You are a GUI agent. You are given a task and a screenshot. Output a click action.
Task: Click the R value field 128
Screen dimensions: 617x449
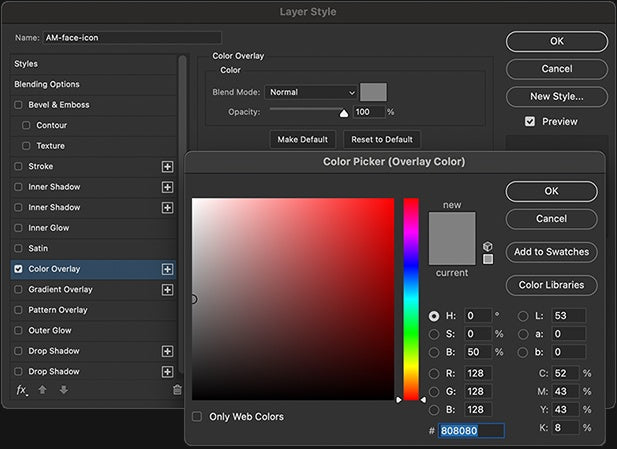(x=478, y=373)
